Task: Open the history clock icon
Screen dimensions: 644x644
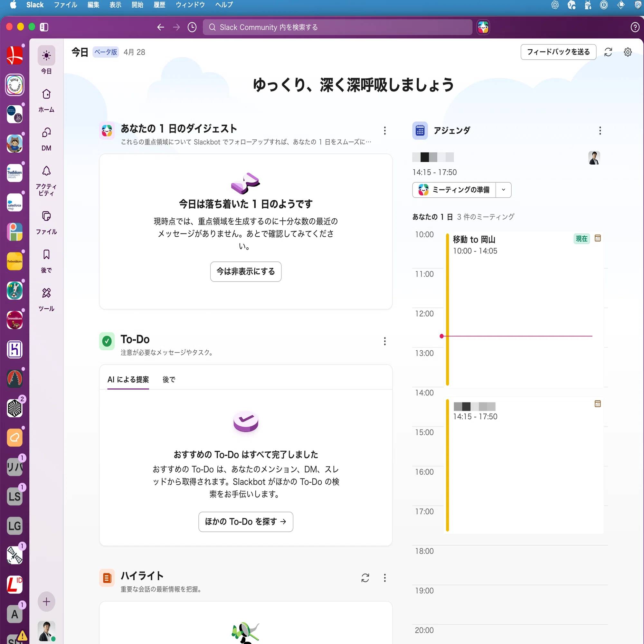Action: (x=192, y=27)
